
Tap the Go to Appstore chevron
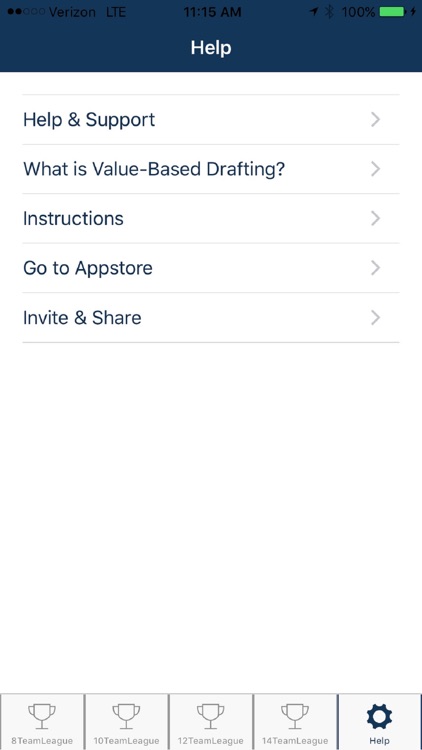coord(376,268)
